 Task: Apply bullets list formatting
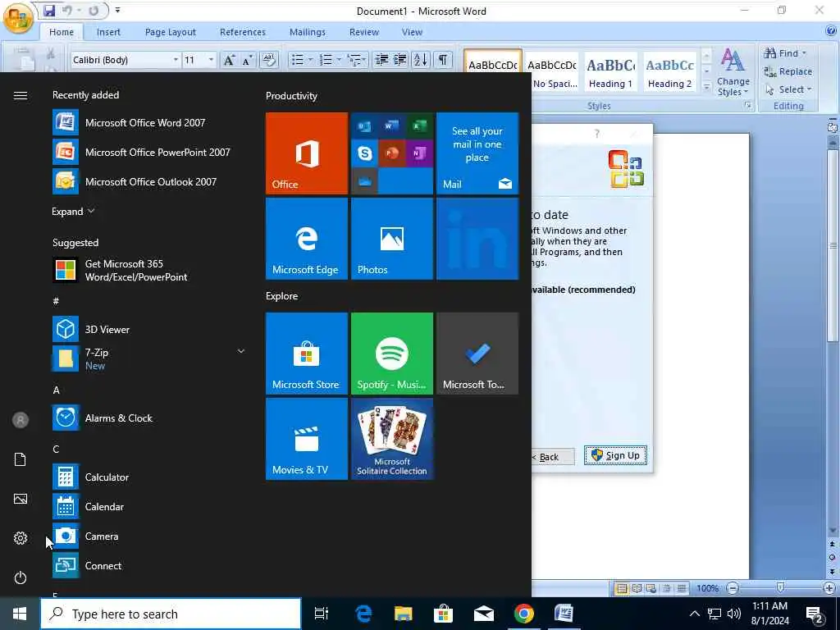297,60
